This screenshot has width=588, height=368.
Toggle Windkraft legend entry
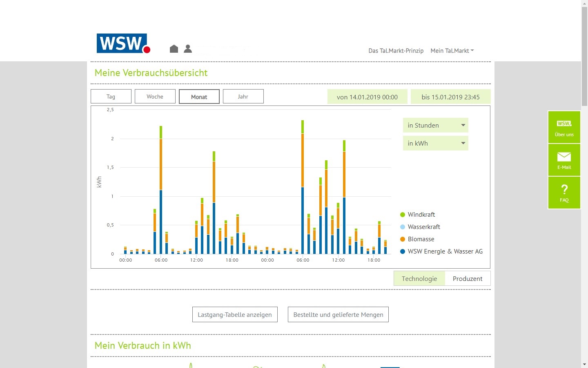point(421,215)
